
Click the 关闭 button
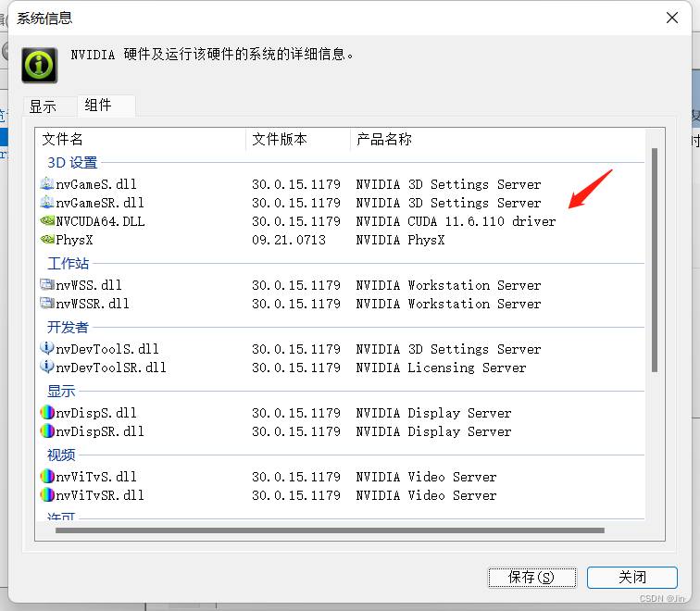pos(632,578)
